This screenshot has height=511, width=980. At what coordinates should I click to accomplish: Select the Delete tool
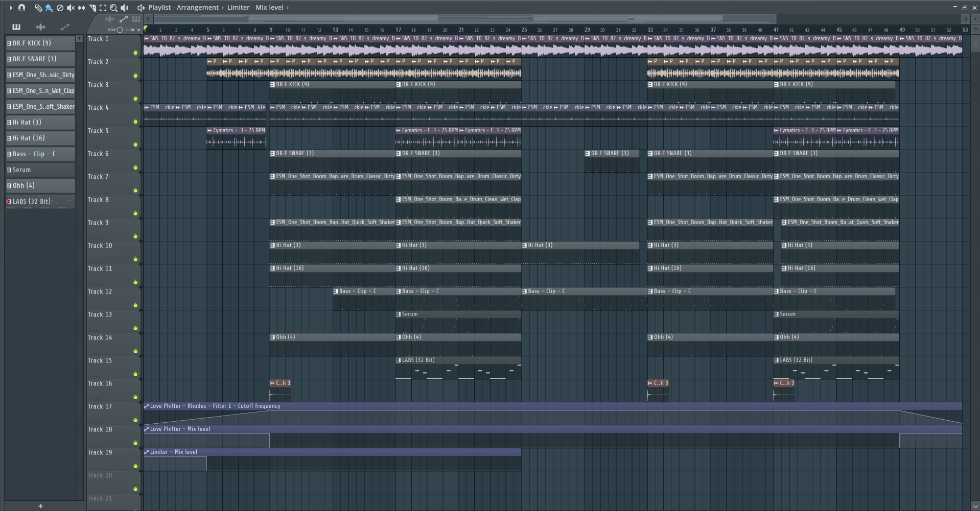[60, 8]
